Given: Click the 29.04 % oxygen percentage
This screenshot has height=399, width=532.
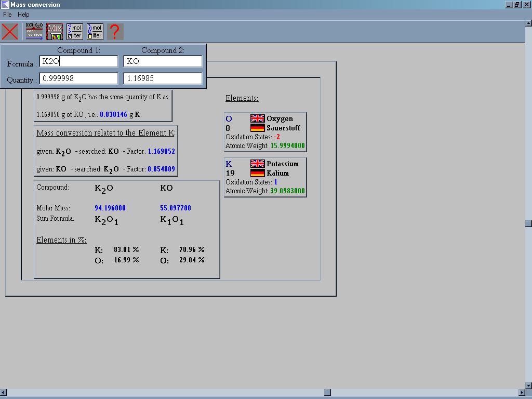Looking at the screenshot, I should pyautogui.click(x=192, y=260).
